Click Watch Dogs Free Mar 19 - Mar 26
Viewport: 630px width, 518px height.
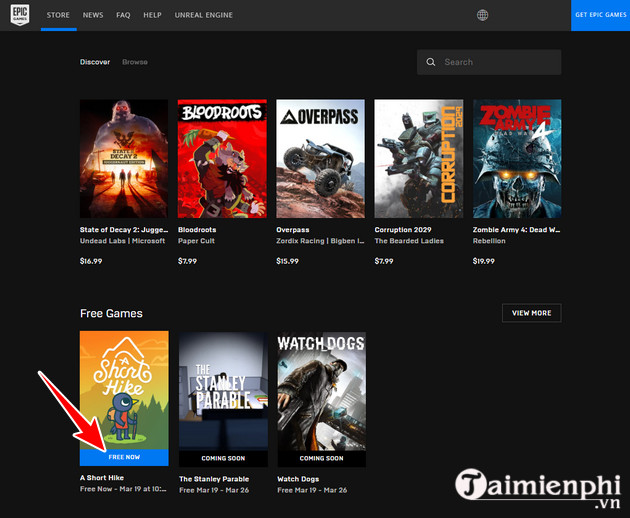[x=312, y=490]
